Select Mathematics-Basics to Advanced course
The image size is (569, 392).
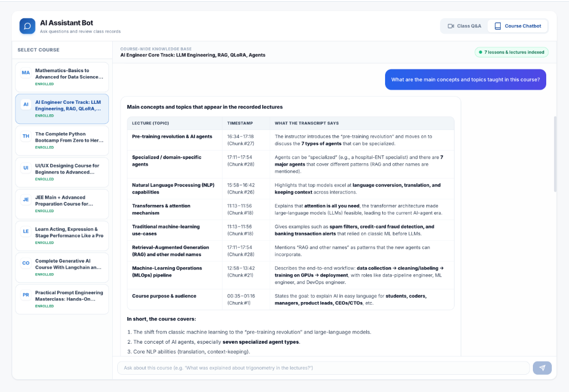62,77
